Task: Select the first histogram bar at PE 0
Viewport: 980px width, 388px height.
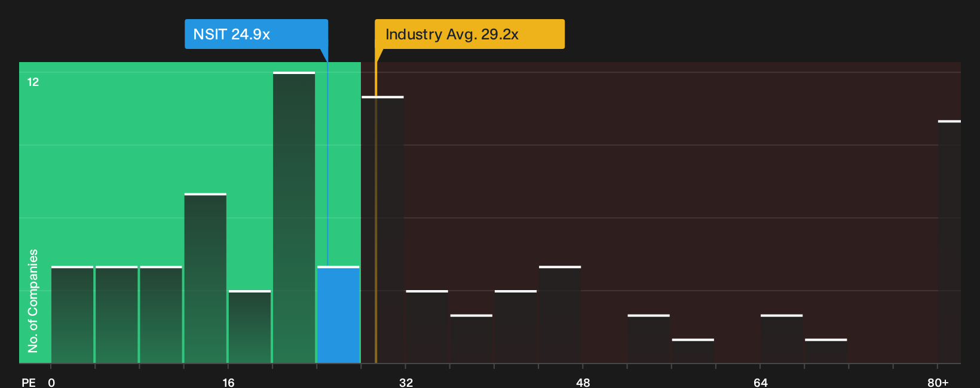Action: click(72, 315)
